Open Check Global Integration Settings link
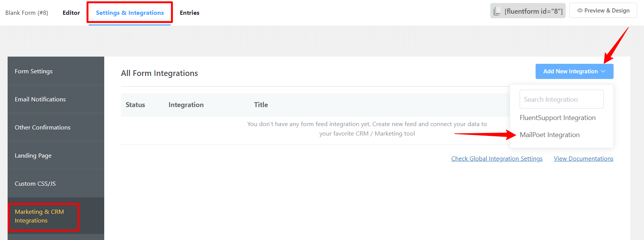 [497, 159]
